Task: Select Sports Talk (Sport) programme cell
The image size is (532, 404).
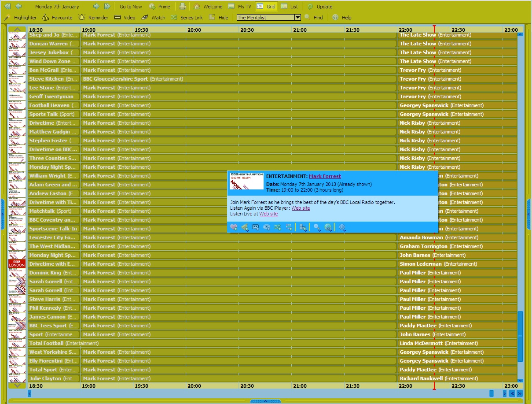Action: click(x=54, y=114)
